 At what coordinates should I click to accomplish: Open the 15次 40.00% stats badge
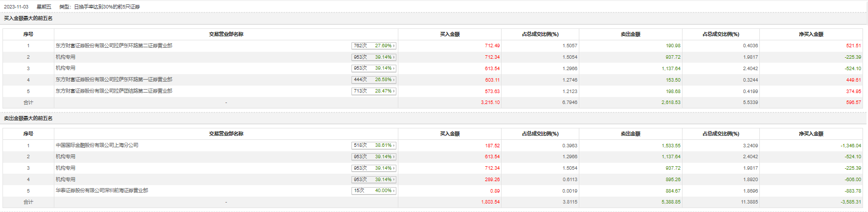coord(374,191)
